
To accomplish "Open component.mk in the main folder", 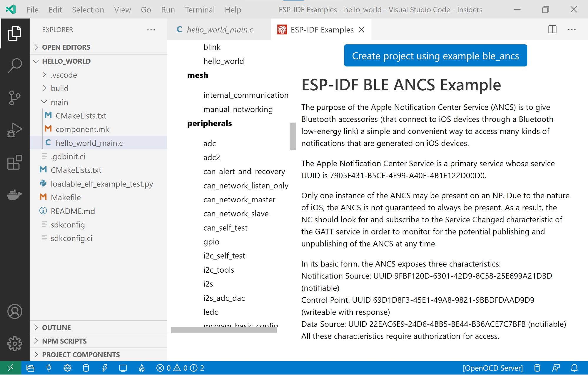I will 98,129.
